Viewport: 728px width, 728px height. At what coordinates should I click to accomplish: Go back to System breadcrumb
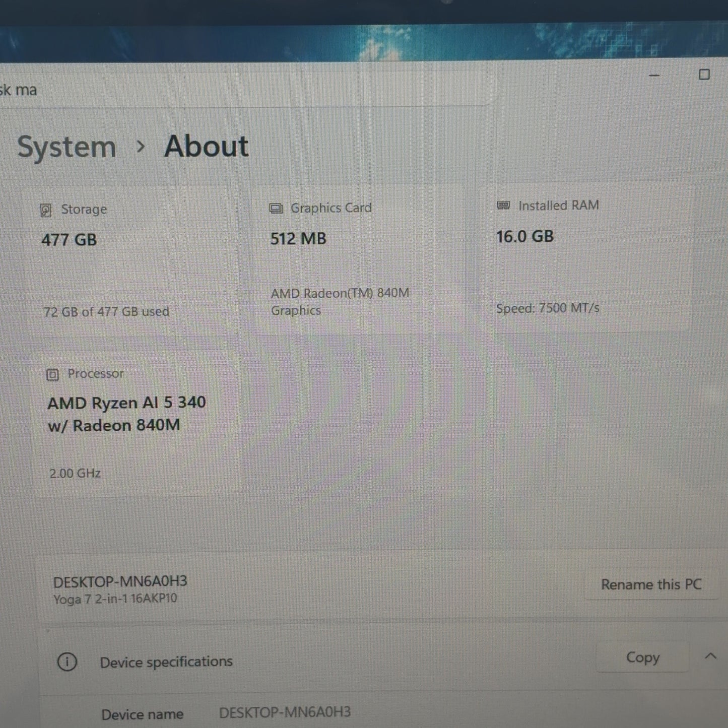pos(67,147)
